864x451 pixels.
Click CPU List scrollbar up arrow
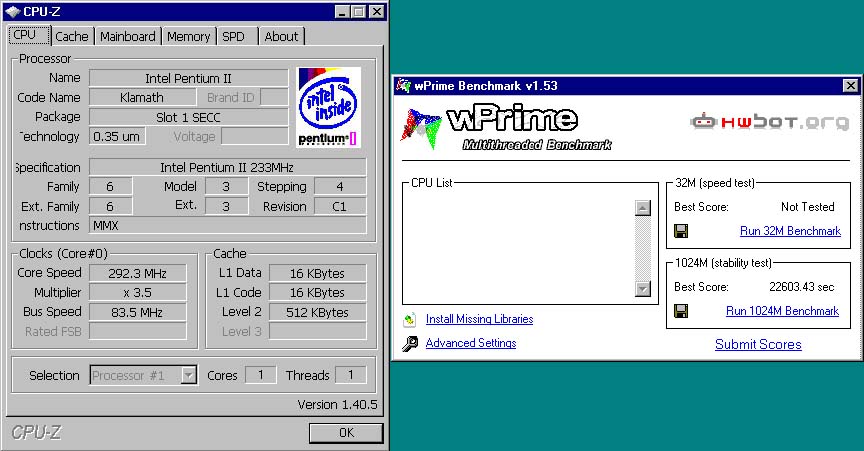point(642,208)
